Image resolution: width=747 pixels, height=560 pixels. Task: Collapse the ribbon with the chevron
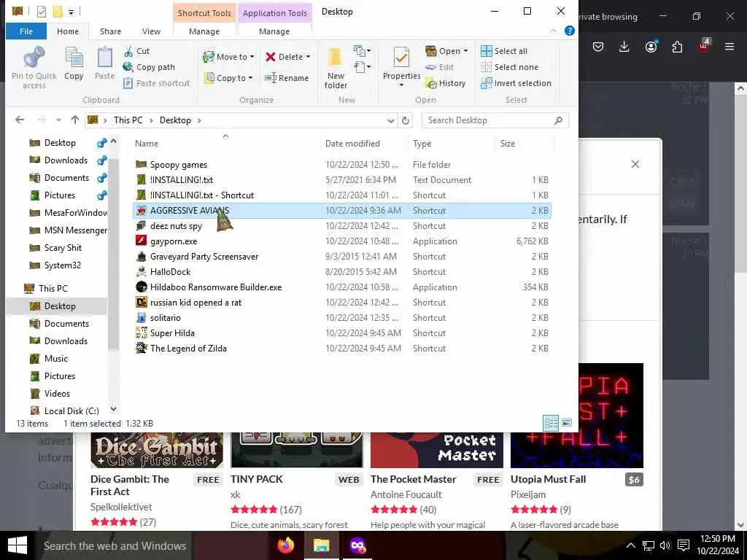pos(553,31)
